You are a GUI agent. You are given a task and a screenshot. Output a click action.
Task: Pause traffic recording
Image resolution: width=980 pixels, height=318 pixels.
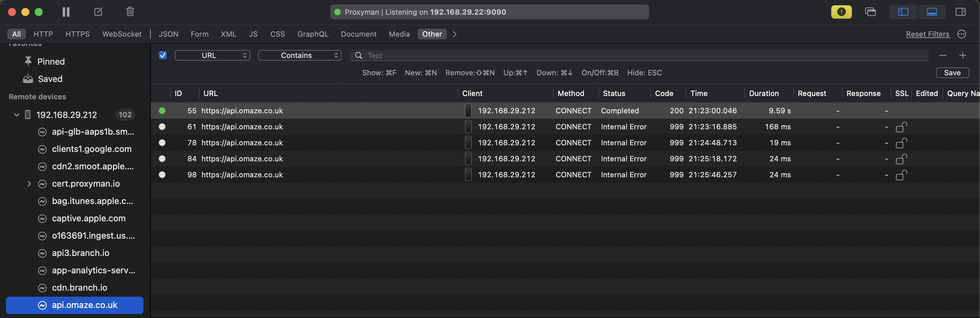66,12
